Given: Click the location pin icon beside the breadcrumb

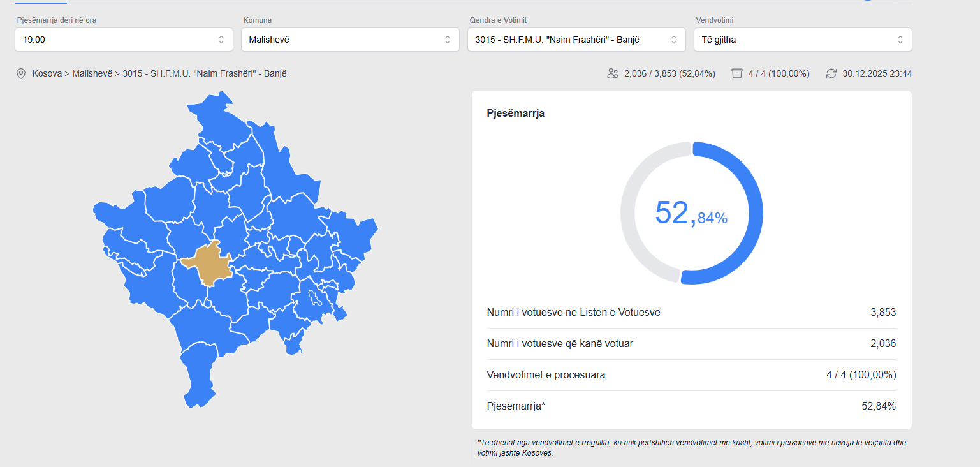Looking at the screenshot, I should pyautogui.click(x=21, y=74).
